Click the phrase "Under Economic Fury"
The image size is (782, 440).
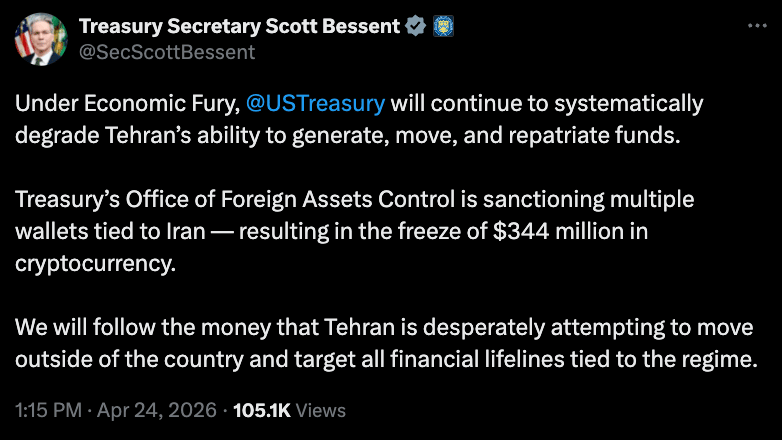124,104
